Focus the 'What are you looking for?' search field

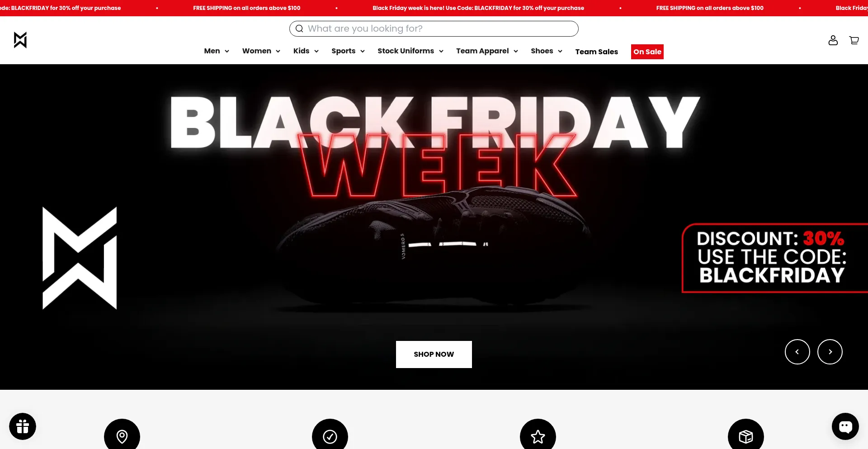pyautogui.click(x=434, y=28)
